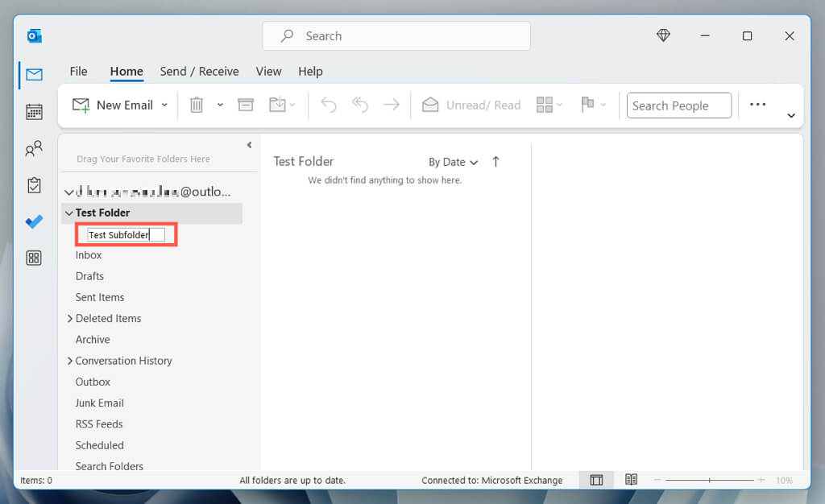The height and width of the screenshot is (504, 825).
Task: Open the Mail view in sidebar
Action: (34, 75)
